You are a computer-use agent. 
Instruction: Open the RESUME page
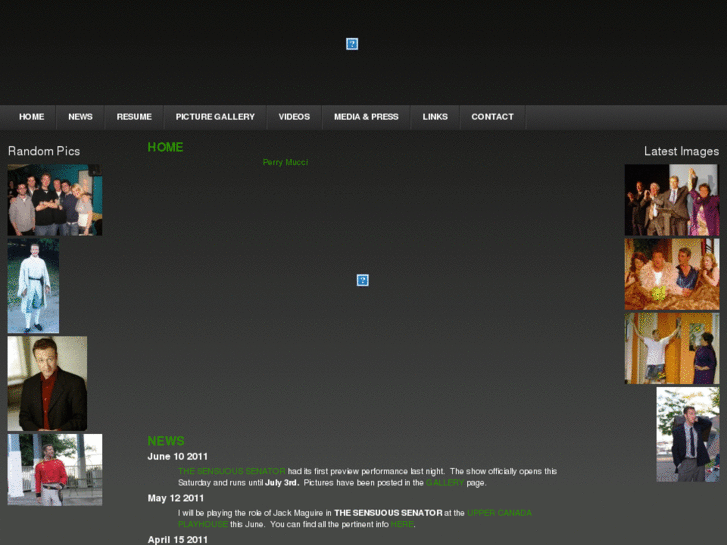[x=134, y=117]
